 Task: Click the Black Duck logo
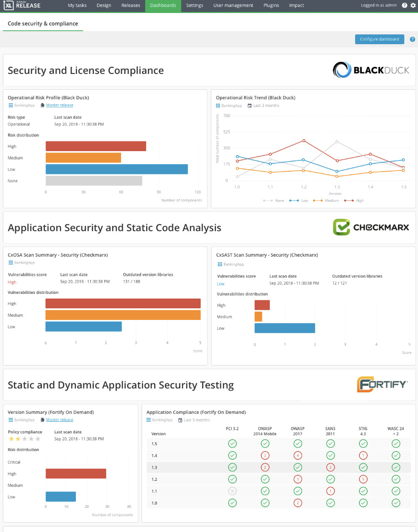click(370, 69)
